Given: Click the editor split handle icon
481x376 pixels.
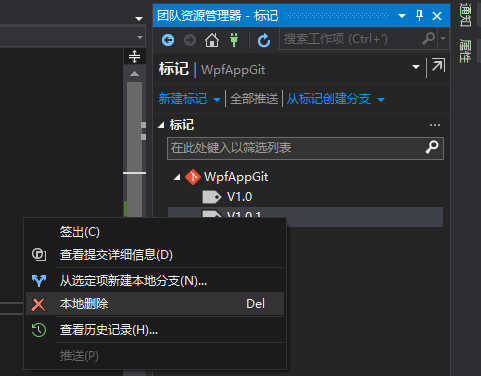Looking at the screenshot, I should (x=134, y=57).
